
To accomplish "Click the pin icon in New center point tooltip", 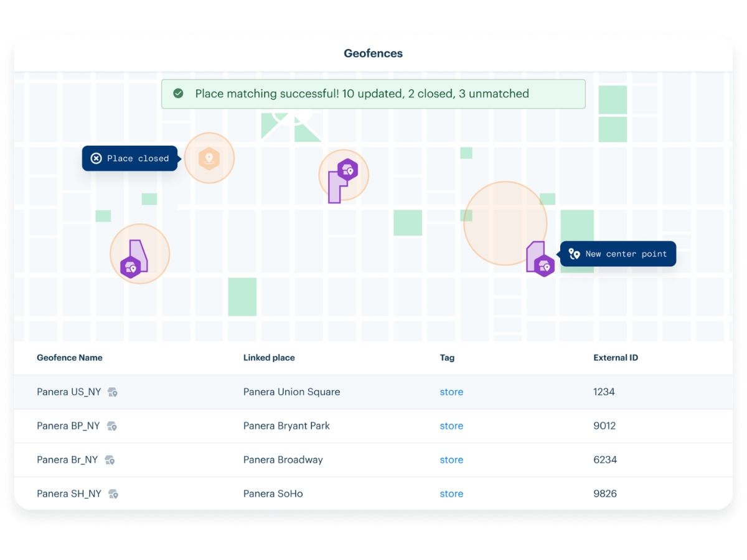I will pos(575,254).
